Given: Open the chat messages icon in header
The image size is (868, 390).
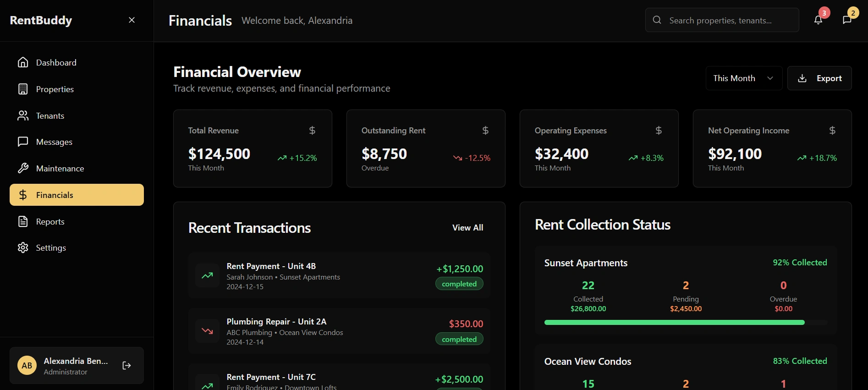Looking at the screenshot, I should point(847,20).
